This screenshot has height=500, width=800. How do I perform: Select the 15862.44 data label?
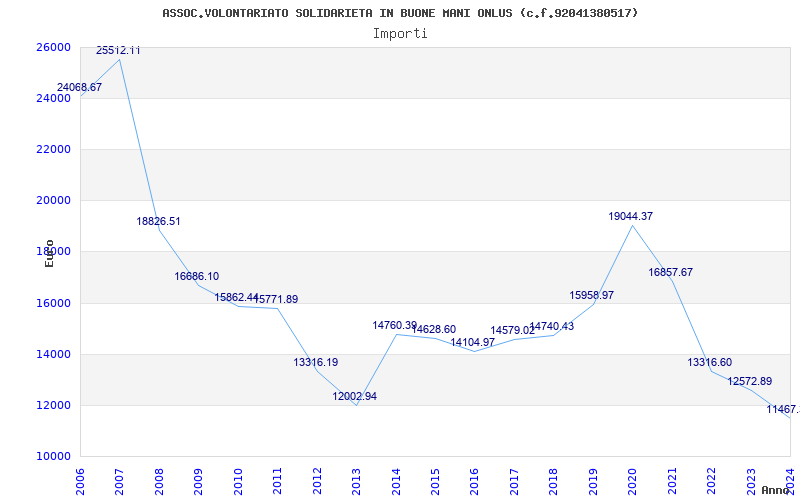point(236,297)
